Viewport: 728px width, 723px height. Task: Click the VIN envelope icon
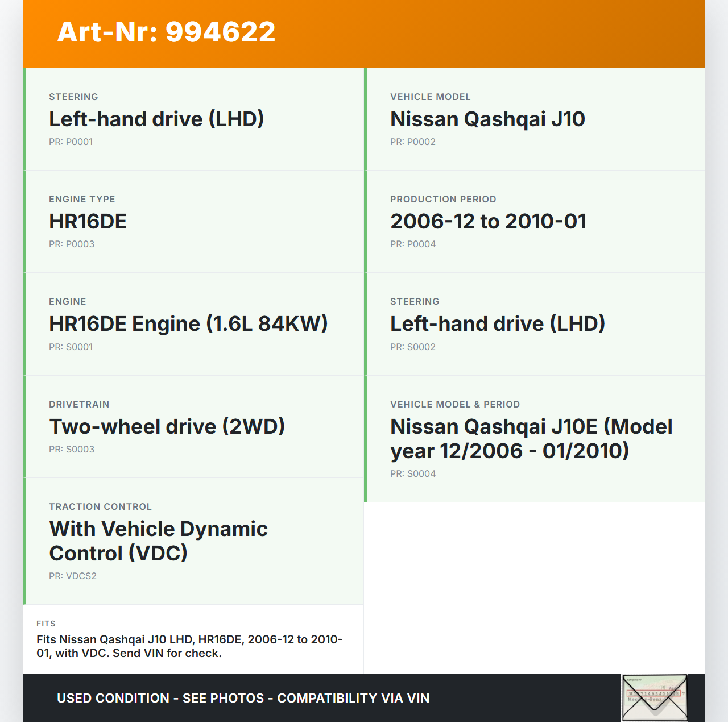click(x=655, y=697)
